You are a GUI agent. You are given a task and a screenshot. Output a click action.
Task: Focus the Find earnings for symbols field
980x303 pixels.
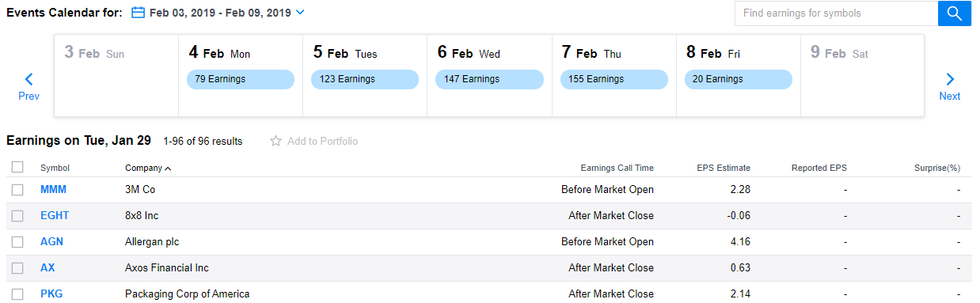click(x=836, y=13)
